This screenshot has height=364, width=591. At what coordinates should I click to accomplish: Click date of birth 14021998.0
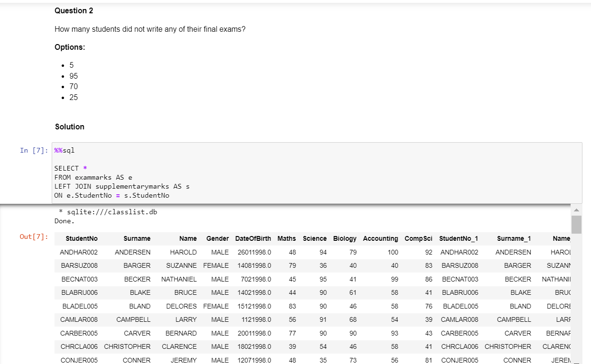pyautogui.click(x=255, y=292)
